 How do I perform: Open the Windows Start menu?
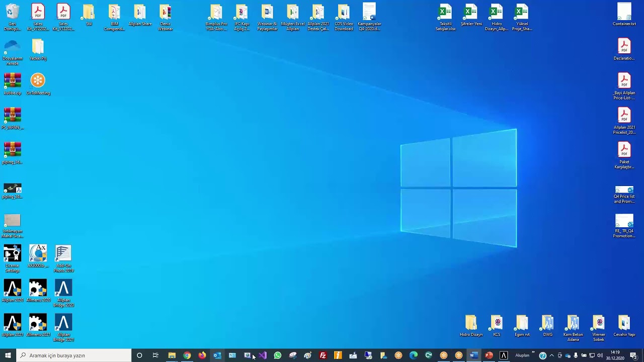tap(8, 355)
